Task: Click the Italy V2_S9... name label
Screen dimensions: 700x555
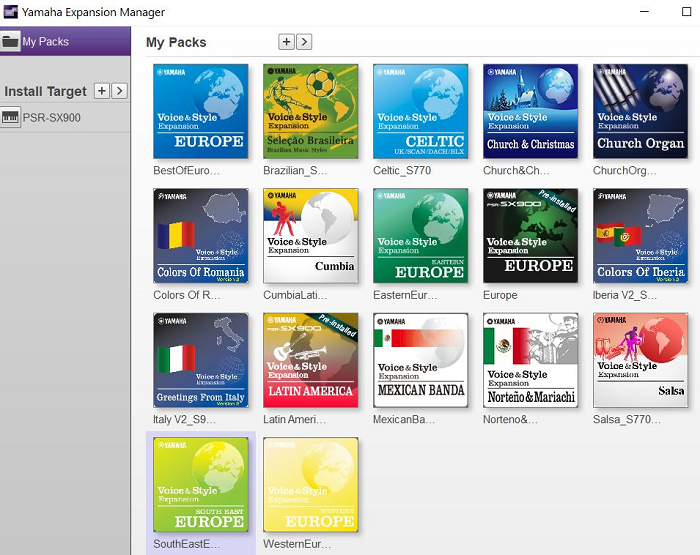Action: click(x=184, y=420)
